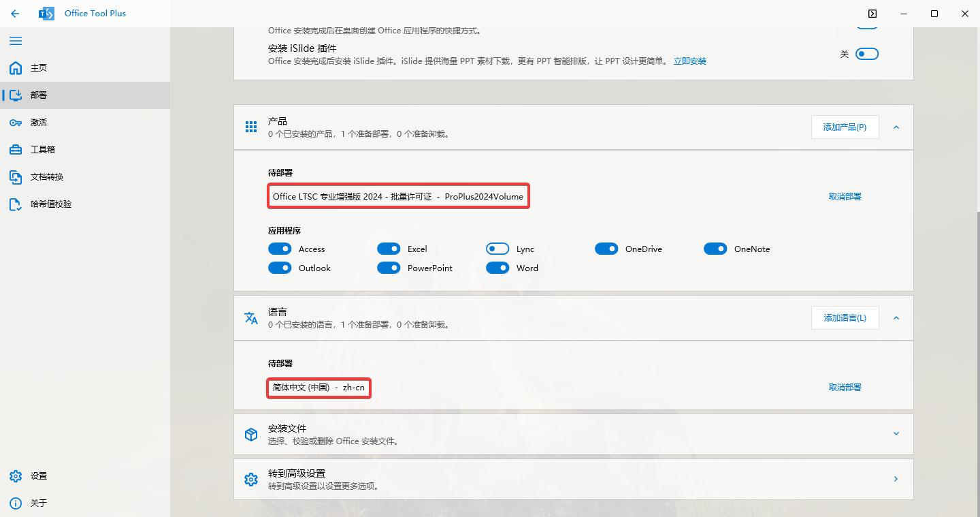Collapse the 语言 section chevron
The image size is (980, 517).
(896, 317)
